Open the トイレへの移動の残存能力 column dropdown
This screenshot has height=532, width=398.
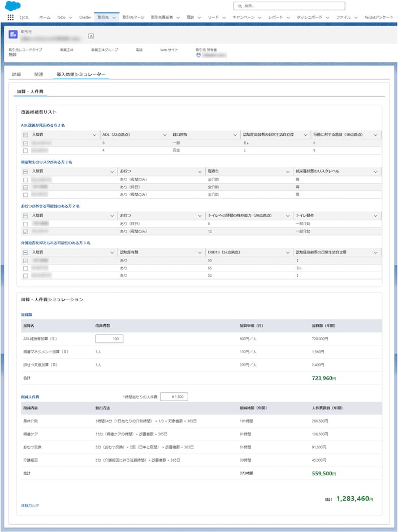288,216
